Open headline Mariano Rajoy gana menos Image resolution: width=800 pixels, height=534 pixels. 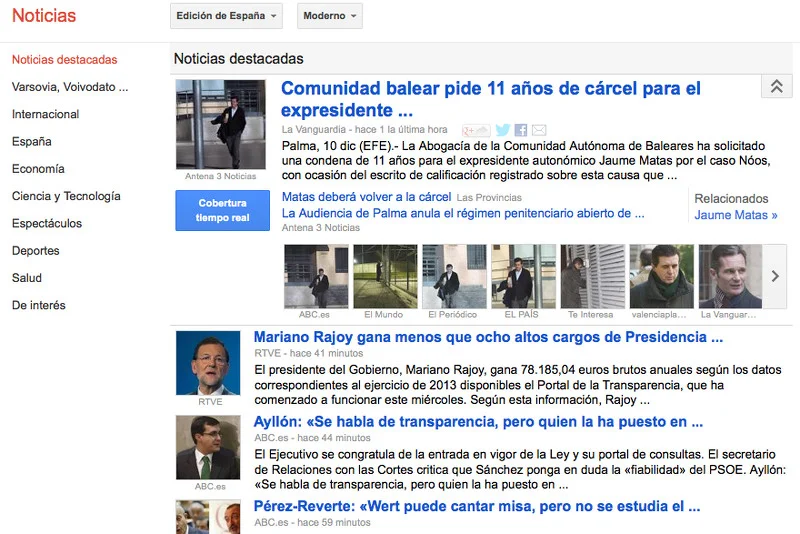pos(488,337)
